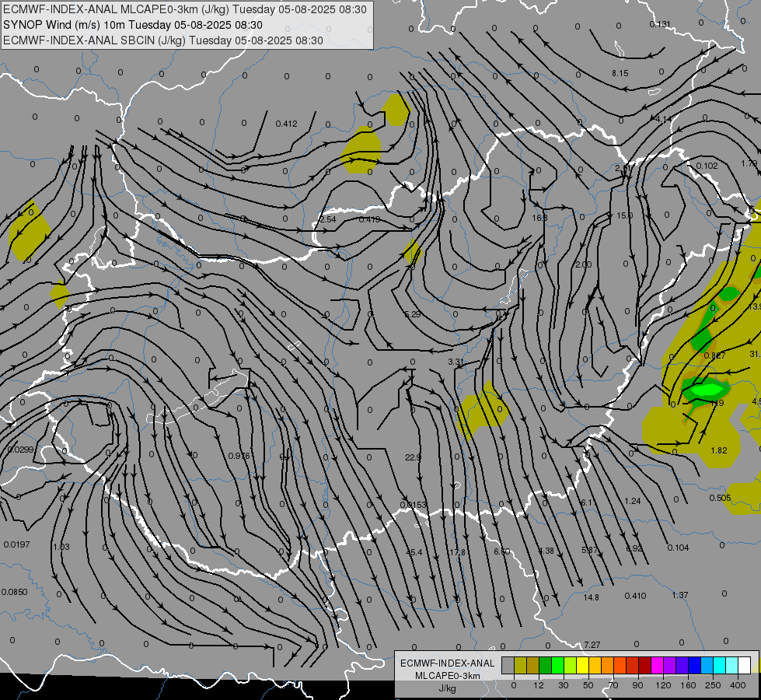Click the legend tick label 400
The width and height of the screenshot is (761, 700).
[x=738, y=685]
